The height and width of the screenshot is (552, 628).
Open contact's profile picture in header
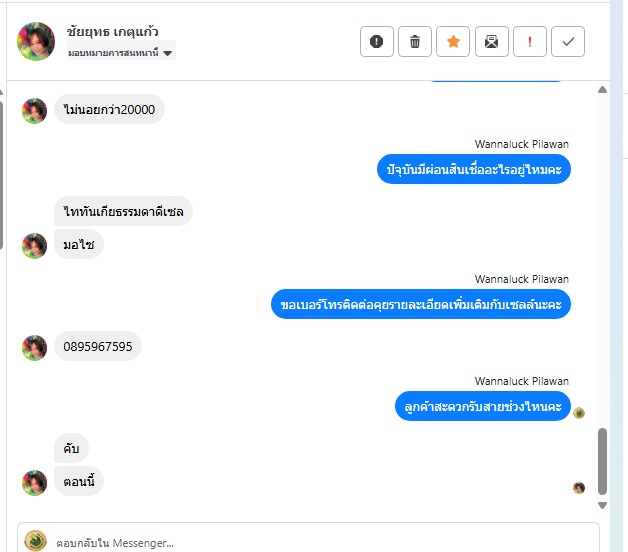[36, 41]
